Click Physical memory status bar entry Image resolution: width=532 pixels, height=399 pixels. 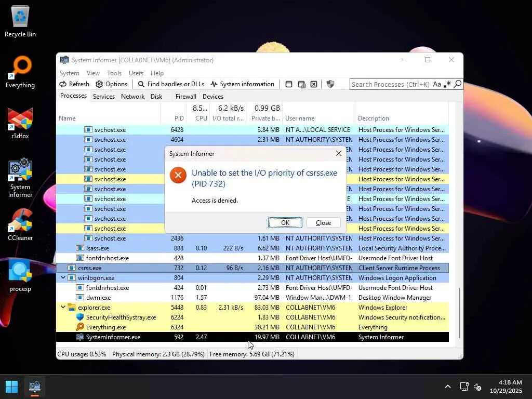(158, 354)
